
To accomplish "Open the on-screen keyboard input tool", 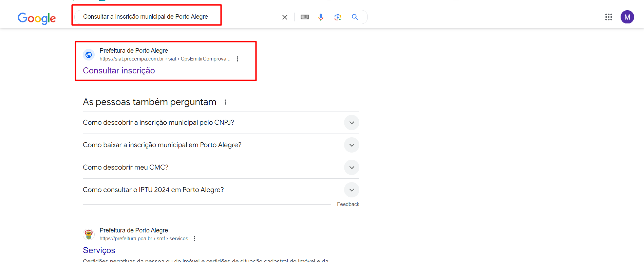I will point(305,17).
